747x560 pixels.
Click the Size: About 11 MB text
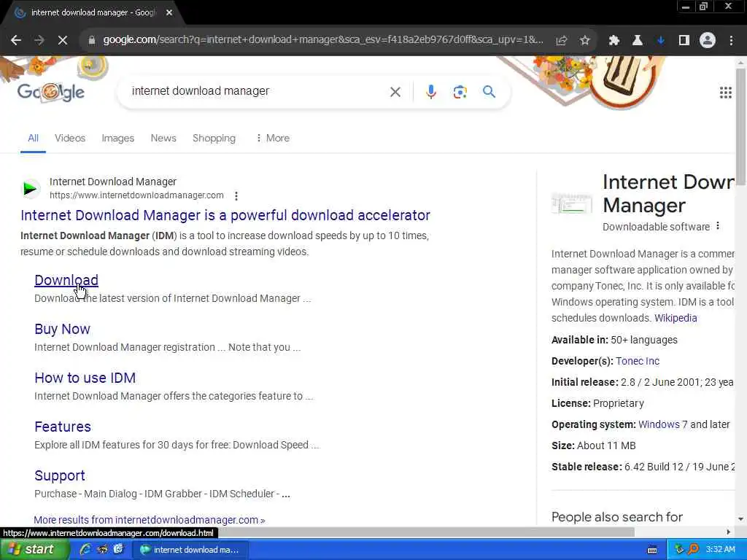(x=594, y=446)
